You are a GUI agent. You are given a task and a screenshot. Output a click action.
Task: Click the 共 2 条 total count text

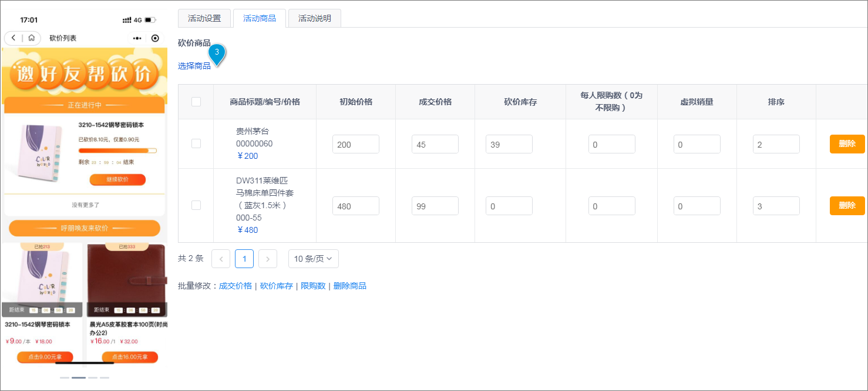(x=191, y=258)
